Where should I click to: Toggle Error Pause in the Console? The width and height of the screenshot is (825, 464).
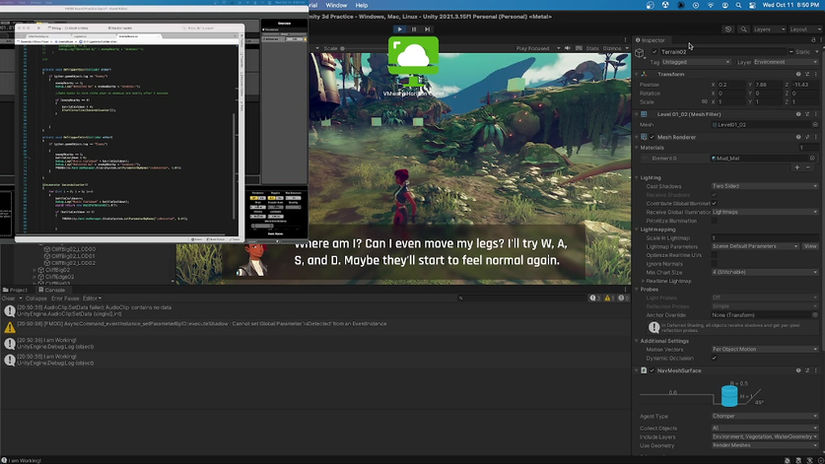(65, 298)
